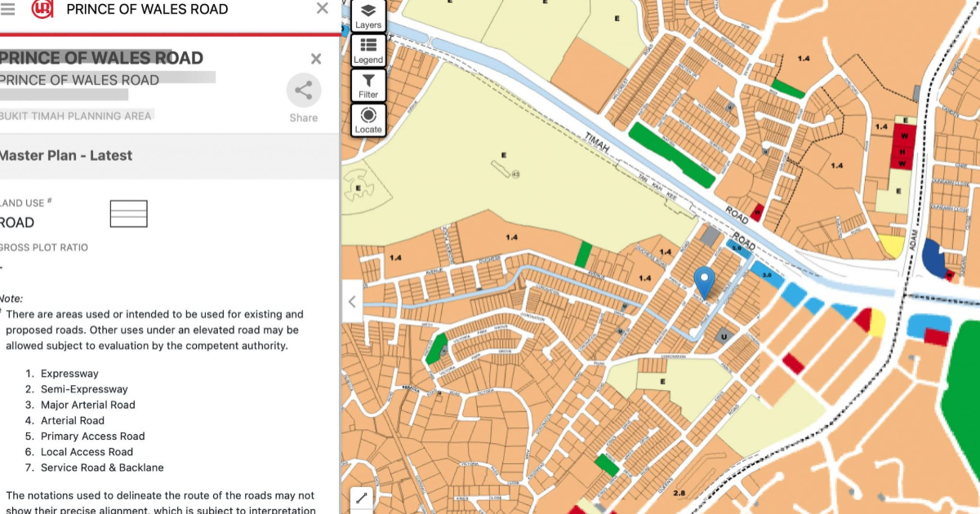
Task: Click the dark blue semicircular parcel near Adam Road
Action: [933, 261]
